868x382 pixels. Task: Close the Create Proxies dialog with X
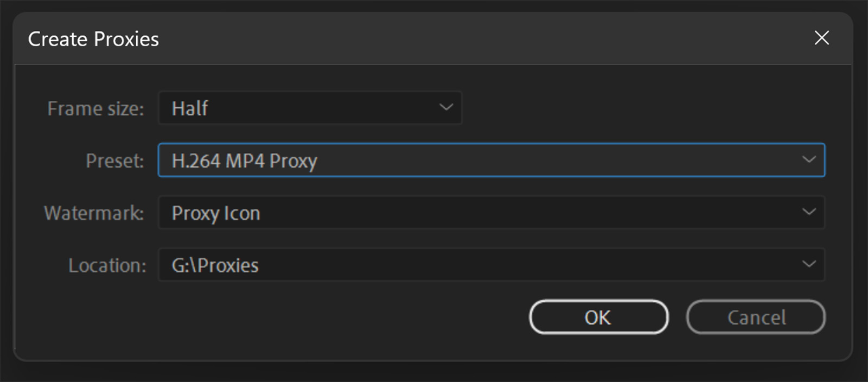point(821,38)
